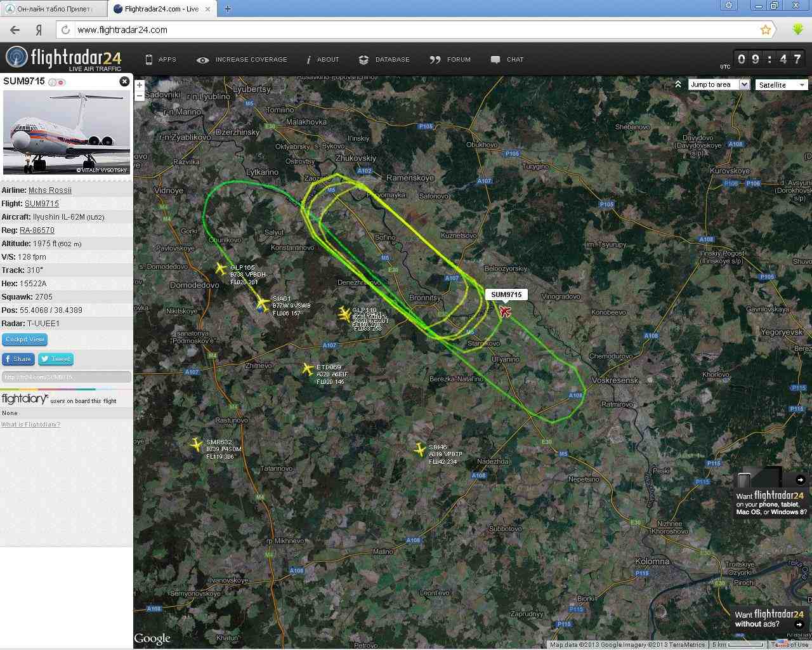The width and height of the screenshot is (812, 650).
Task: Open the Apps page via phone icon
Action: click(149, 60)
